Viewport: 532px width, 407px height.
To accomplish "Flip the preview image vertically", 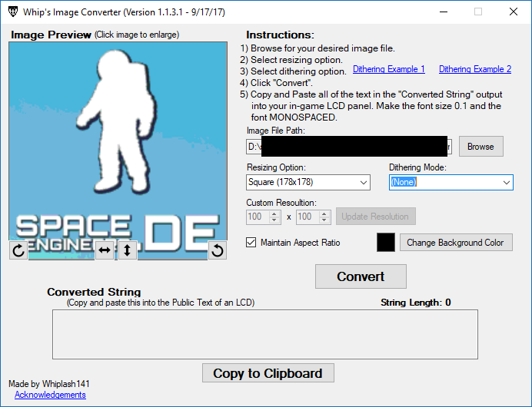I will 127,250.
